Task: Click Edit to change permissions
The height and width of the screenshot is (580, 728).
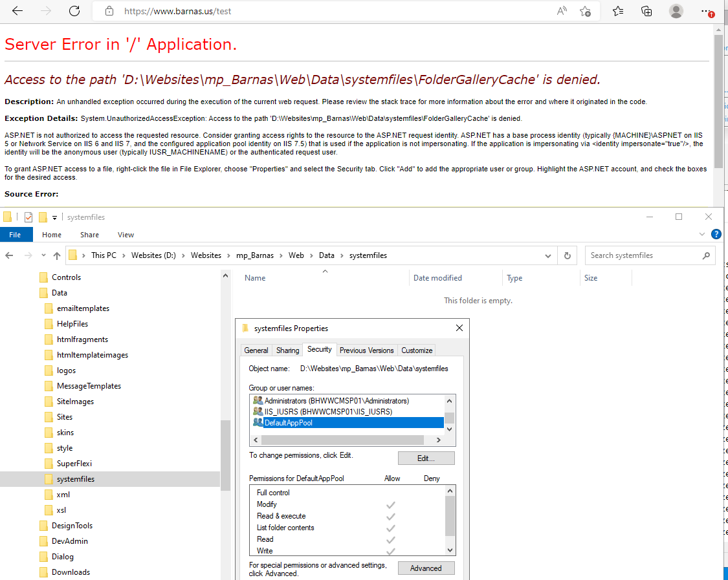Action: click(426, 458)
